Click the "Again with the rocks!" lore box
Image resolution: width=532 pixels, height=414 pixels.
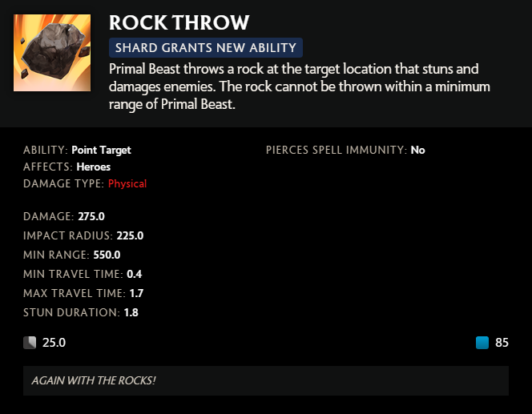coord(265,380)
